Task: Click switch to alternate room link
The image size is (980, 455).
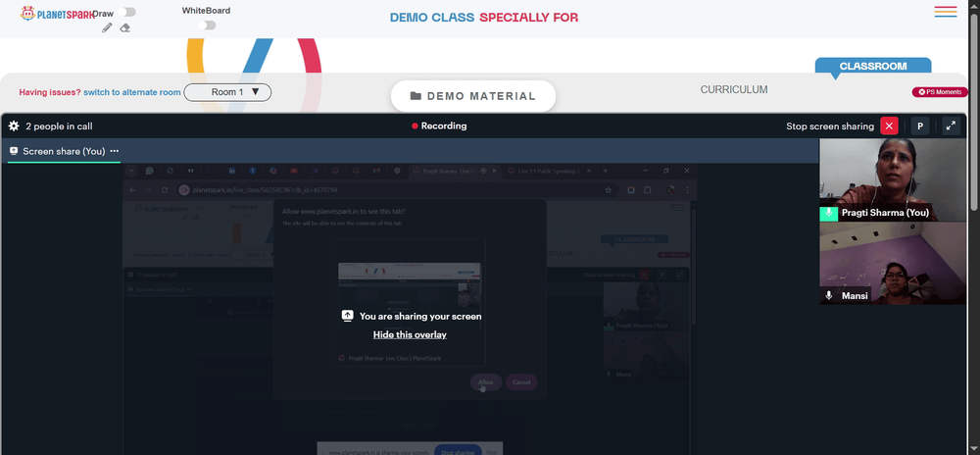Action: point(132,92)
